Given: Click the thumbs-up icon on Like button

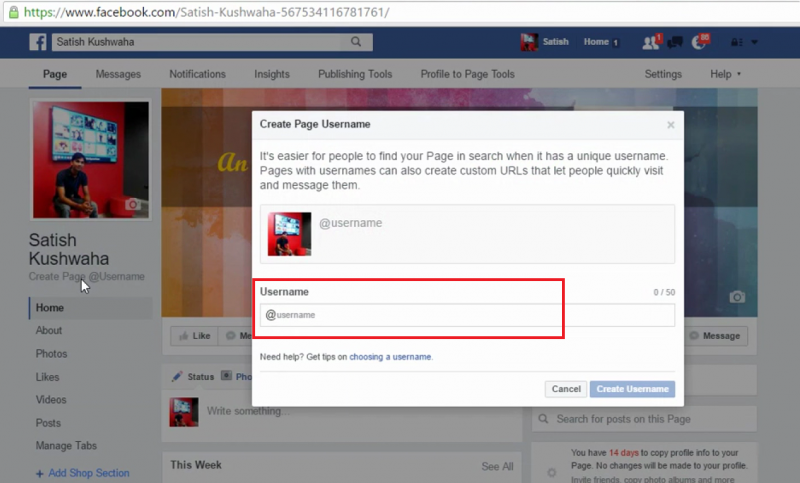Looking at the screenshot, I should tap(184, 336).
